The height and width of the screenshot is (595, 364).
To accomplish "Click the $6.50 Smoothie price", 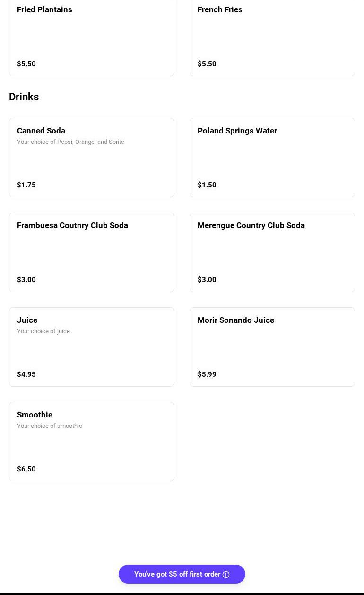I will tap(26, 469).
